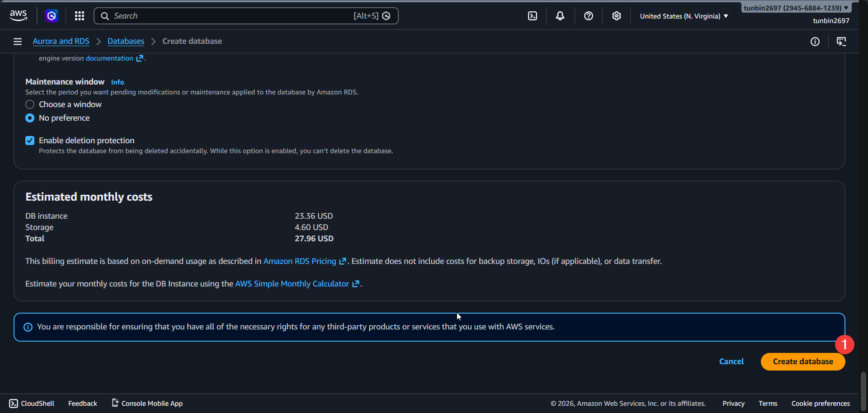Uncheck Enable deletion protection checkbox
Image resolution: width=868 pixels, height=413 pixels.
30,141
